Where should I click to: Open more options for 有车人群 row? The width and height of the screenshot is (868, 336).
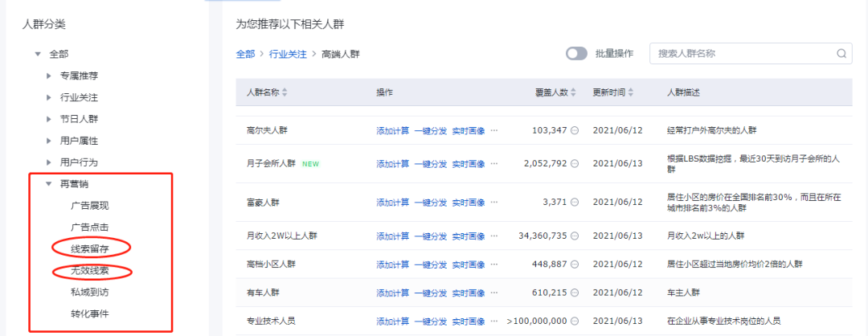pyautogui.click(x=494, y=293)
